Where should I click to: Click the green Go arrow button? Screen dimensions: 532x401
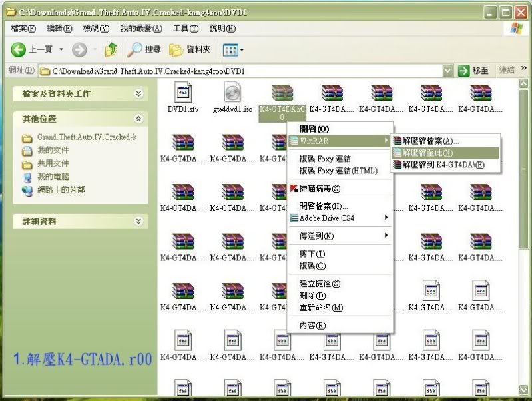pos(464,71)
